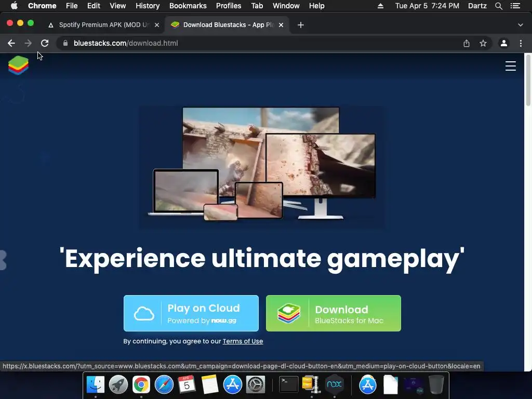
Task: Click the page vertical scrollbar thumb
Action: point(528,79)
